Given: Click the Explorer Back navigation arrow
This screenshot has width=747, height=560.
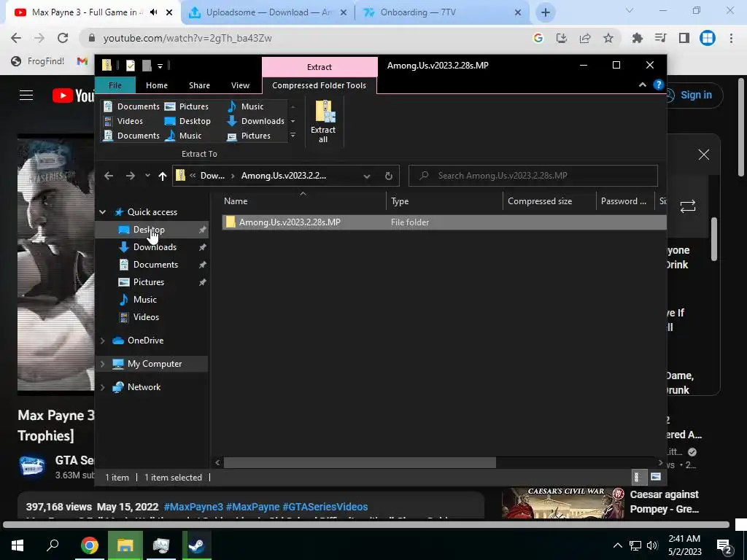Looking at the screenshot, I should [109, 176].
